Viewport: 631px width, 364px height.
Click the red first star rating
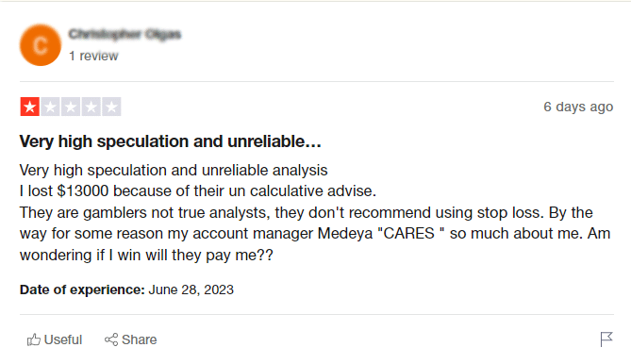click(x=30, y=107)
